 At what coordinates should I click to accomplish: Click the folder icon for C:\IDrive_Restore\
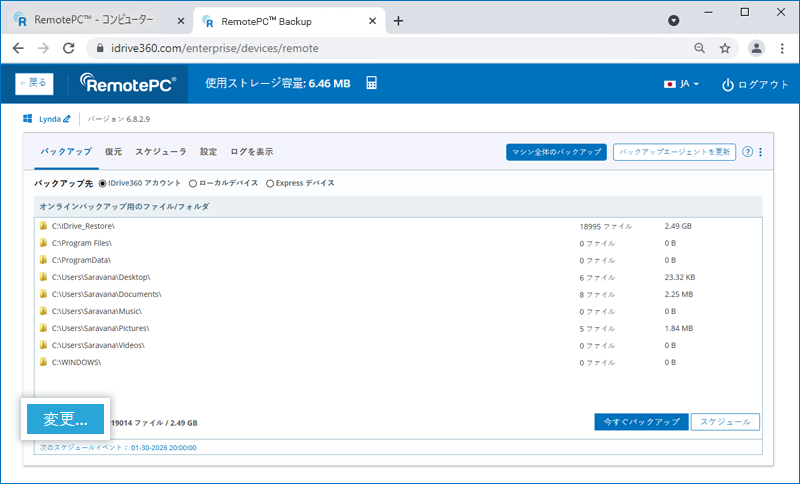(x=43, y=225)
